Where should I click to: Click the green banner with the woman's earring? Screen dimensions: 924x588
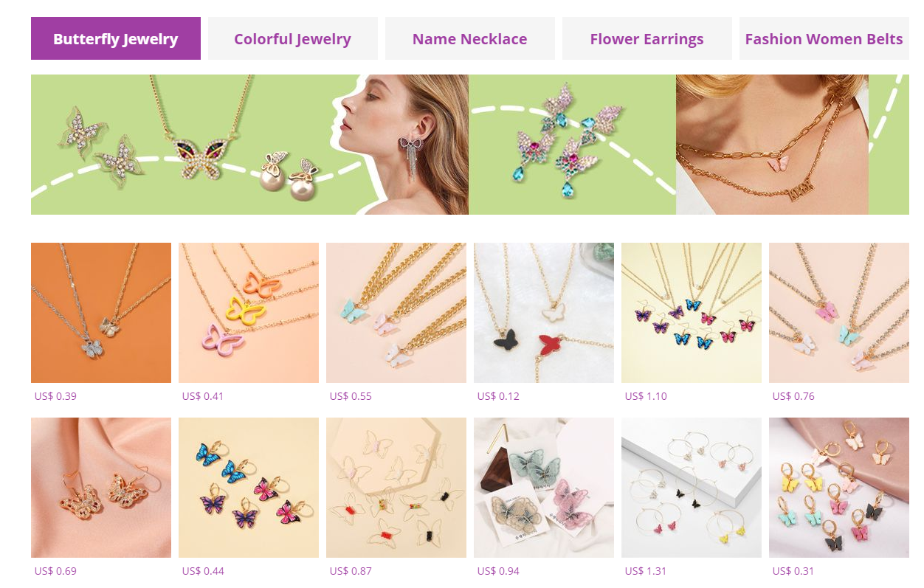pyautogui.click(x=249, y=145)
